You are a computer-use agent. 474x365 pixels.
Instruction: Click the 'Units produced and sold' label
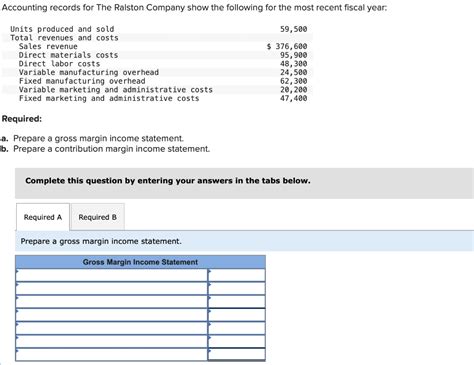(x=62, y=29)
